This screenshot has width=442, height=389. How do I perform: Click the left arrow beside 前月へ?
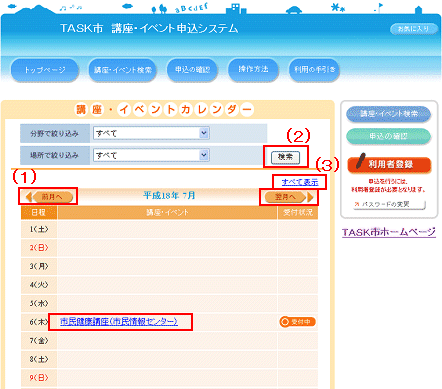(x=29, y=197)
